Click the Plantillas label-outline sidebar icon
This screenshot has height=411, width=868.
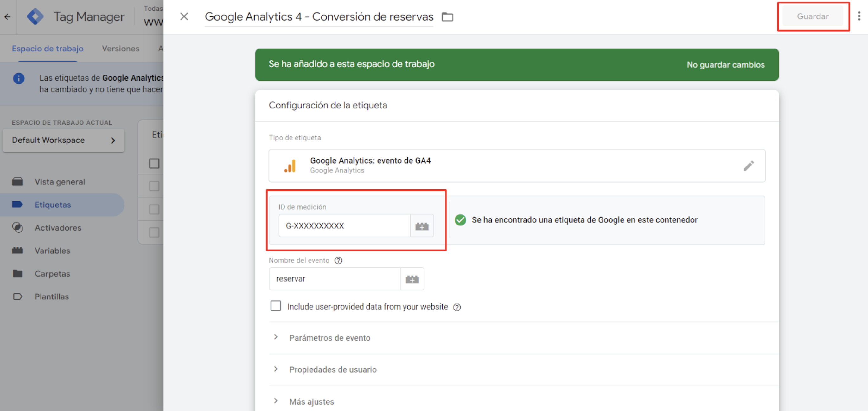[x=17, y=297]
